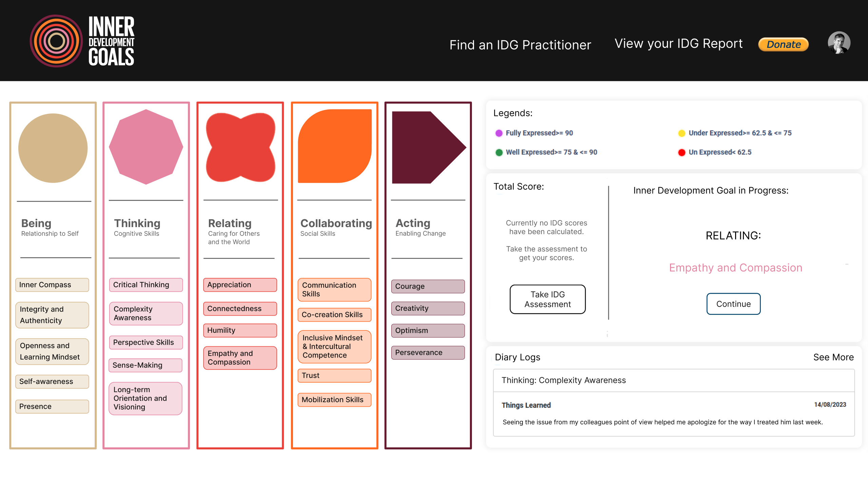Click the orange Collaborating leaf shape
This screenshot has width=868, height=488.
[x=335, y=146]
